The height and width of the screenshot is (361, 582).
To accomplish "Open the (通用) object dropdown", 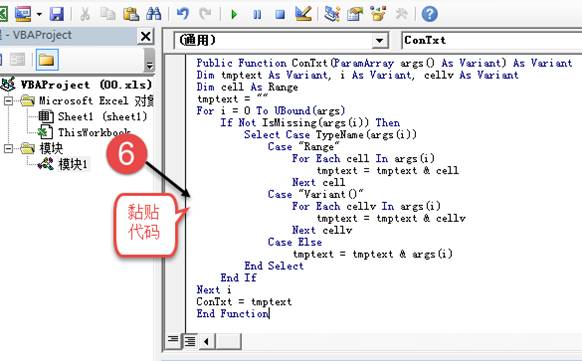I will click(379, 40).
